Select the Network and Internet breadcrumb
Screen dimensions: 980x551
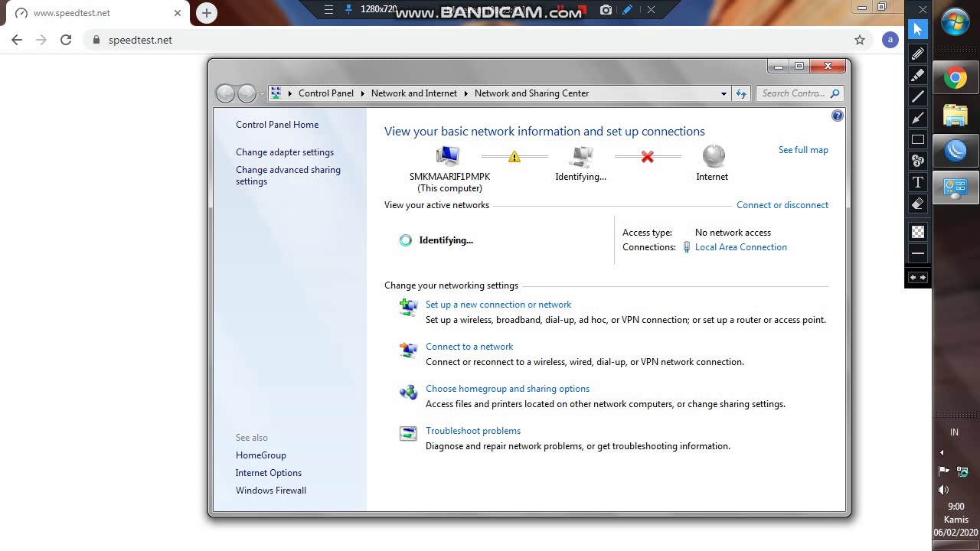pos(413,93)
